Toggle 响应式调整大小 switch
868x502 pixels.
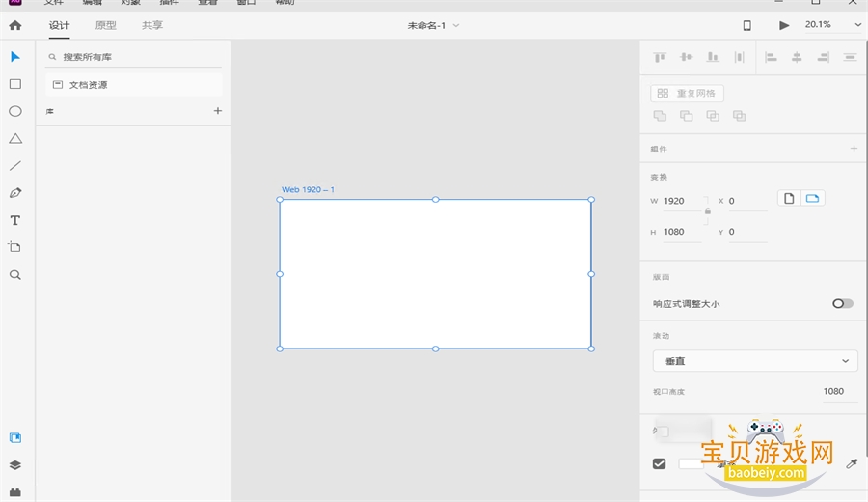click(x=843, y=304)
